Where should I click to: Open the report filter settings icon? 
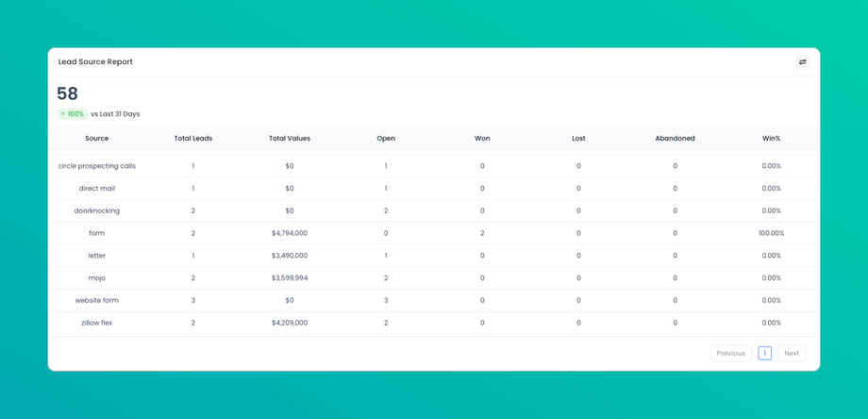click(802, 62)
